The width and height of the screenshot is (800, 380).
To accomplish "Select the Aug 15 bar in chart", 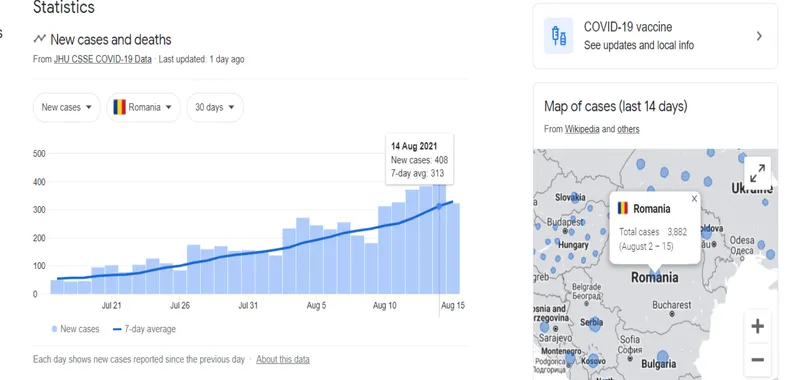I will pos(453,248).
